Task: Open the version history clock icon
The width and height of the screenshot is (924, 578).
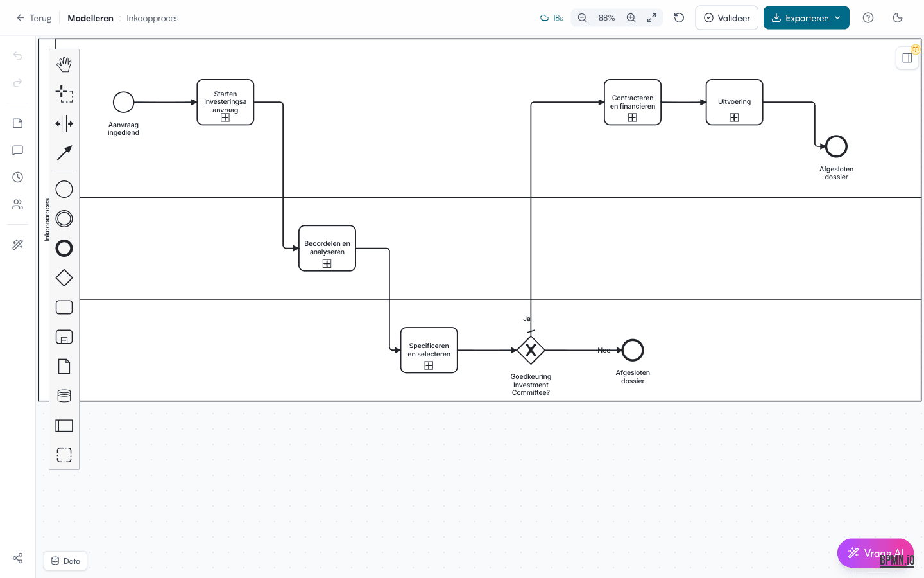Action: 17,177
